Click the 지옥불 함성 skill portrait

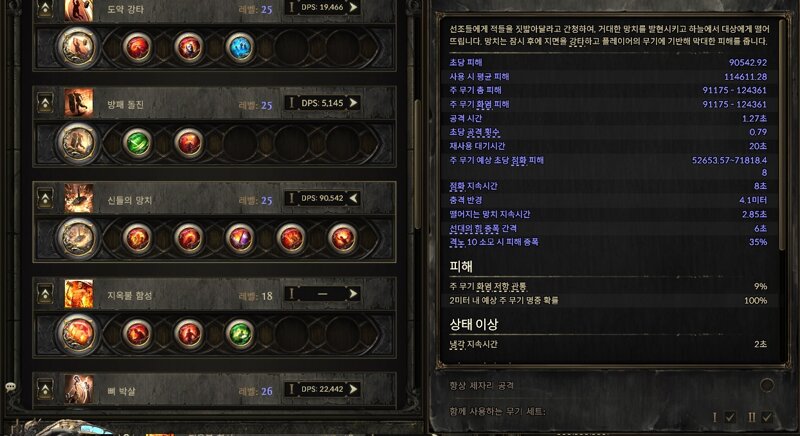79,294
